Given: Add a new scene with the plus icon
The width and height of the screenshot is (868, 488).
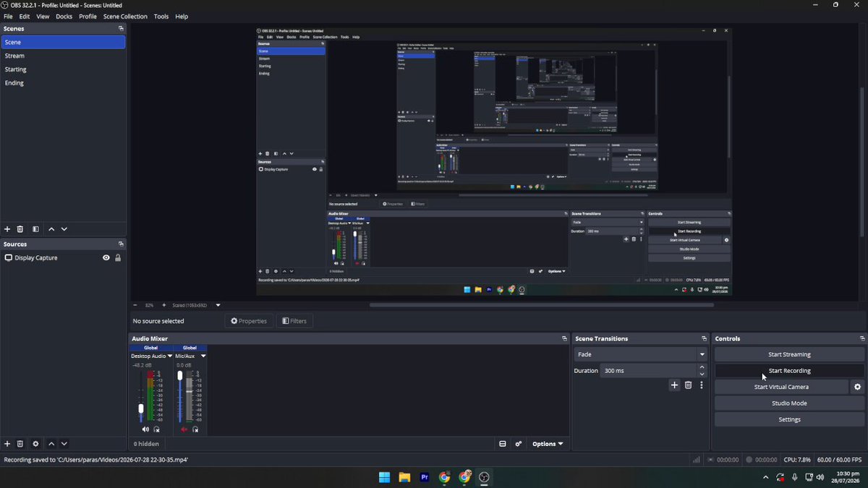Looking at the screenshot, I should (x=7, y=229).
